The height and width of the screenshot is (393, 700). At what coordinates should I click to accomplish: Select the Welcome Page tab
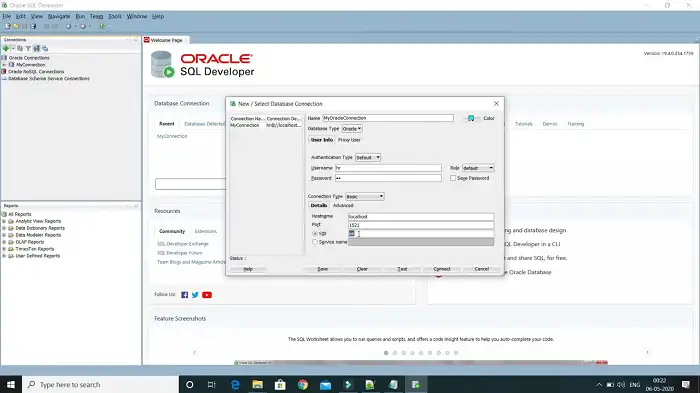166,40
